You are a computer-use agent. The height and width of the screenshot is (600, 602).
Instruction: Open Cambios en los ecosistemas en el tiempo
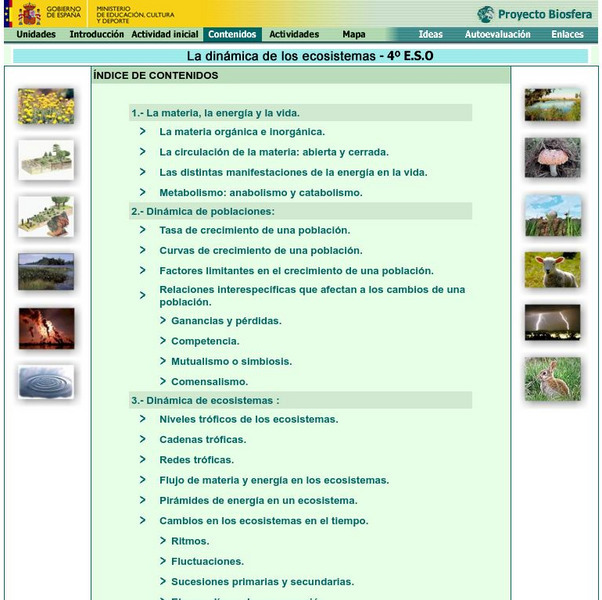[x=264, y=521]
